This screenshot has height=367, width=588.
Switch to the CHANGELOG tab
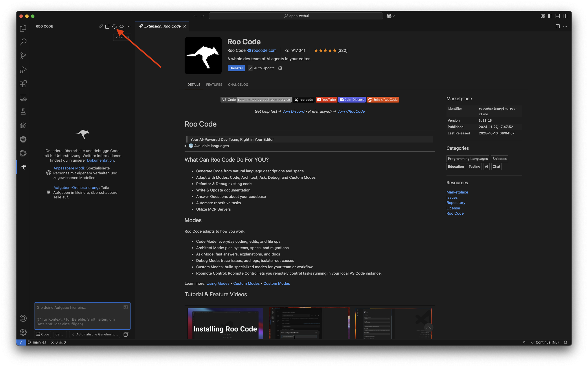238,85
